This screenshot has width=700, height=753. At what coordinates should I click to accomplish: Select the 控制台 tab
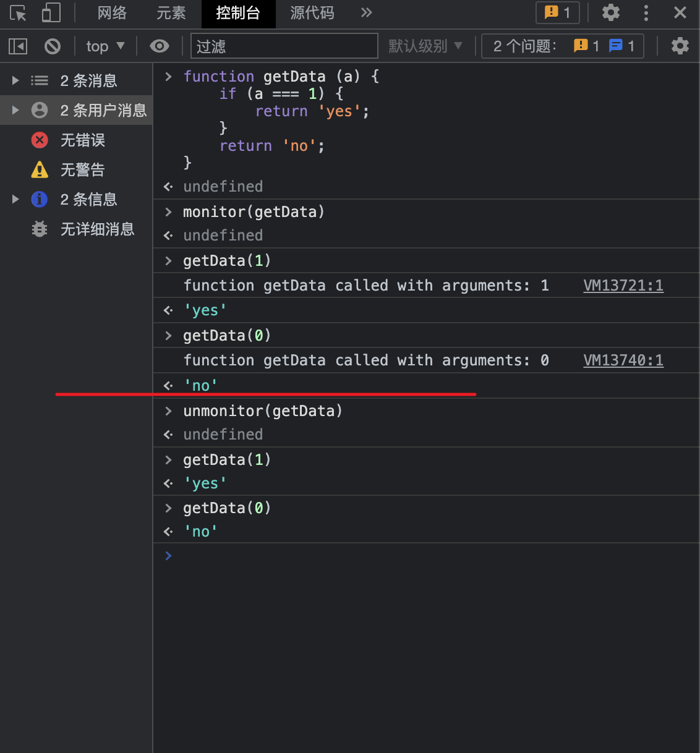(x=238, y=13)
